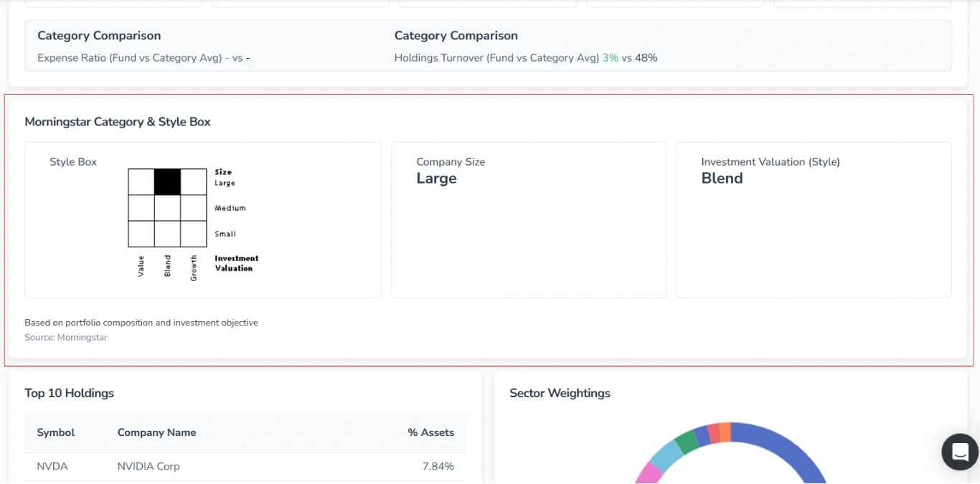Click the light blue donut segment
This screenshot has width=980, height=484.
[x=666, y=455]
